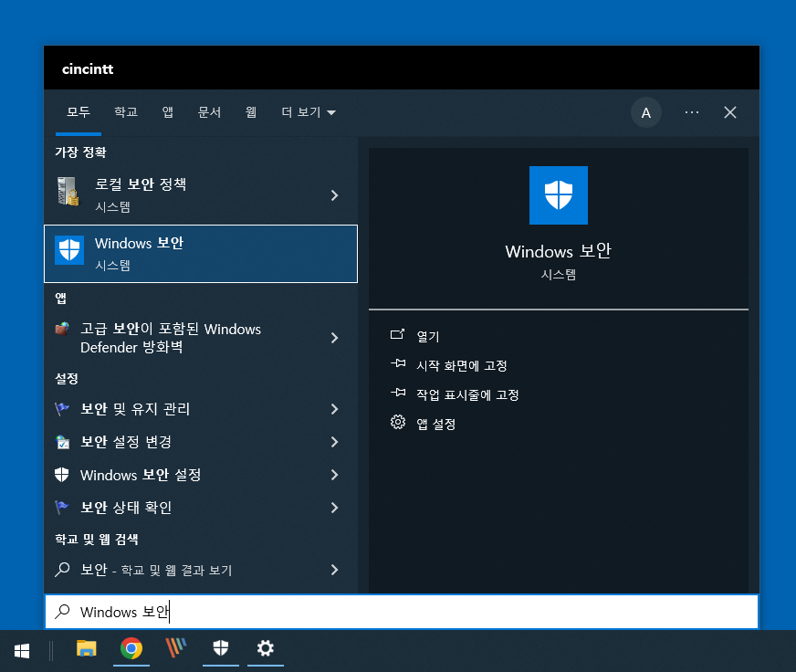
Task: Click magnifier icon in web search row
Action: pyautogui.click(x=62, y=570)
